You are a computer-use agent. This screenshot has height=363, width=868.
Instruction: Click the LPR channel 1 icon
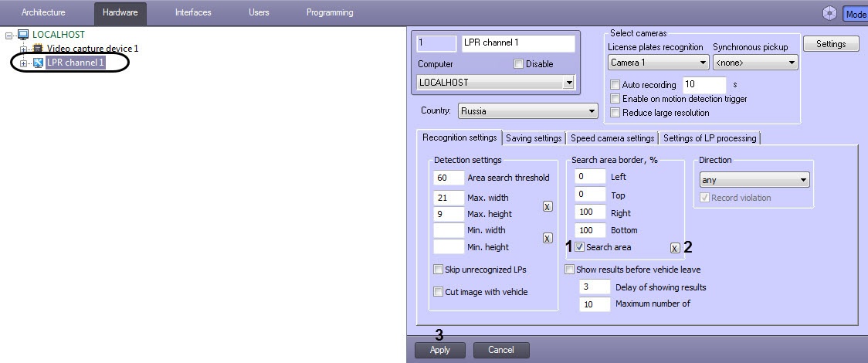pyautogui.click(x=38, y=63)
